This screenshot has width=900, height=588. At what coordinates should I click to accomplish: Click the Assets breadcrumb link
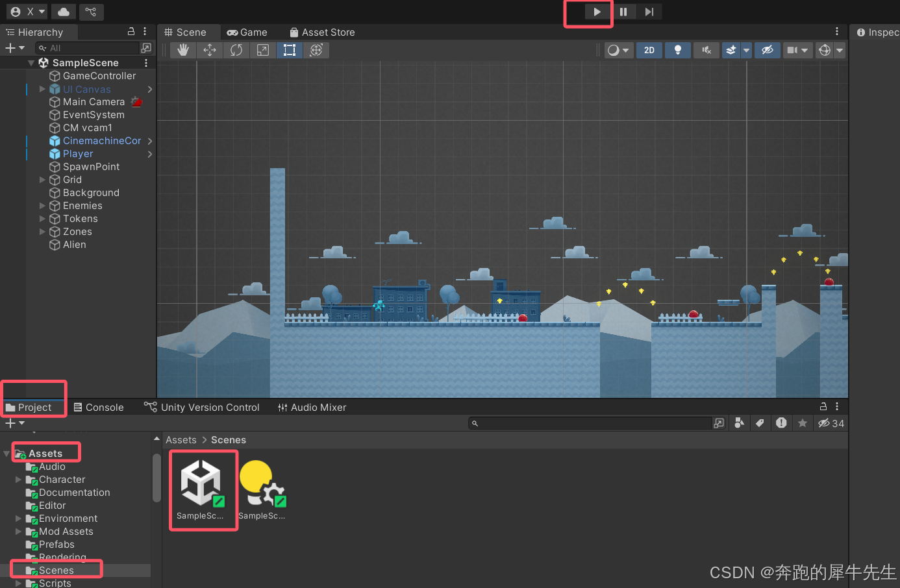click(x=181, y=440)
